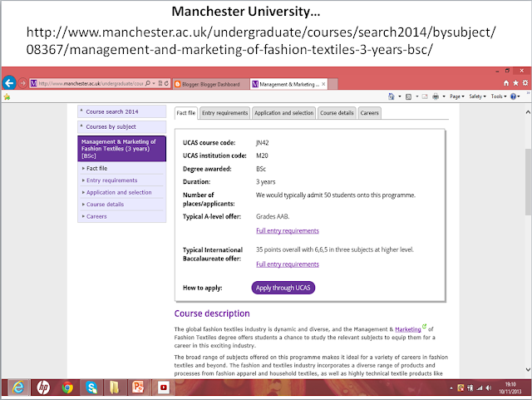The height and width of the screenshot is (400, 532).
Task: Expand the Help icon dropdown arrow
Action: [x=519, y=96]
